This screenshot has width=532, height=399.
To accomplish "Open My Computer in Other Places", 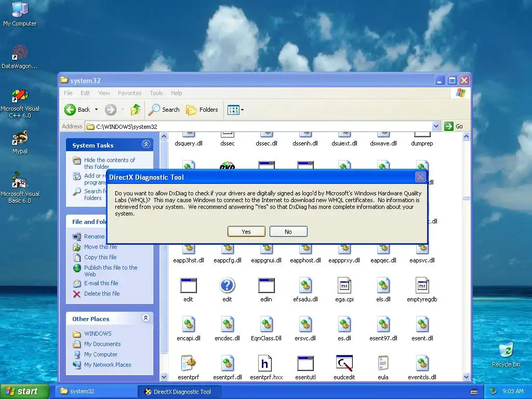I will pyautogui.click(x=101, y=354).
